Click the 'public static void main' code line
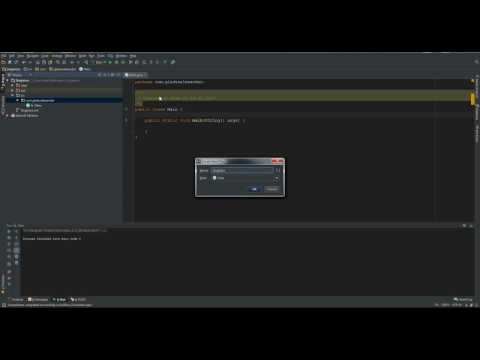 (x=195, y=121)
